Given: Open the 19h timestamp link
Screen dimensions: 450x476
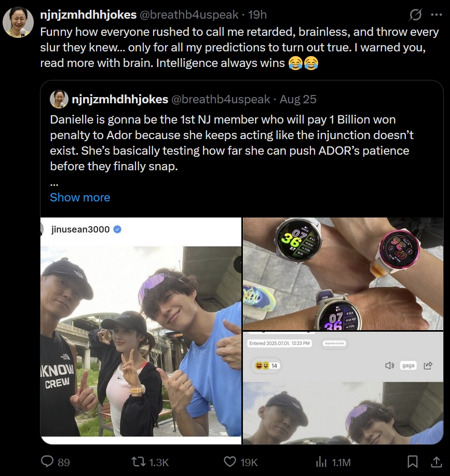Looking at the screenshot, I should click(257, 15).
